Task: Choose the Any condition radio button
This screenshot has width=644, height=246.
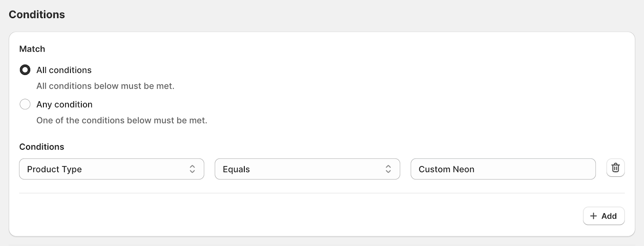Action: coord(25,104)
